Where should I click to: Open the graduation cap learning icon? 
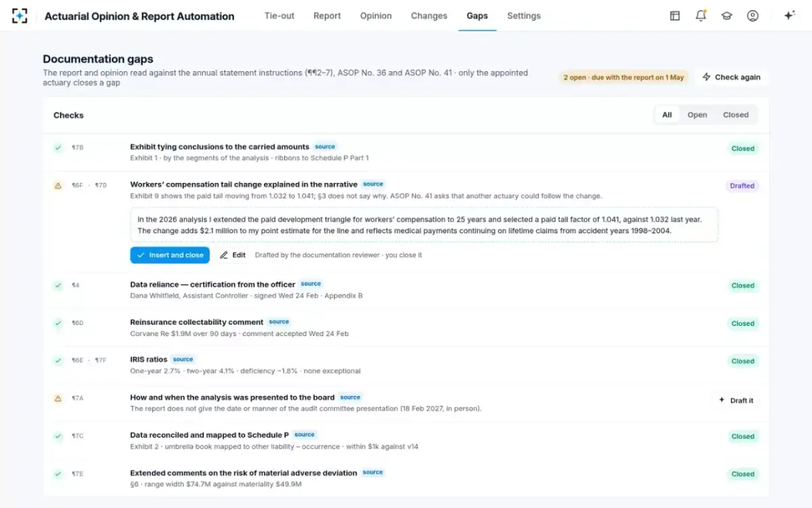click(x=727, y=16)
